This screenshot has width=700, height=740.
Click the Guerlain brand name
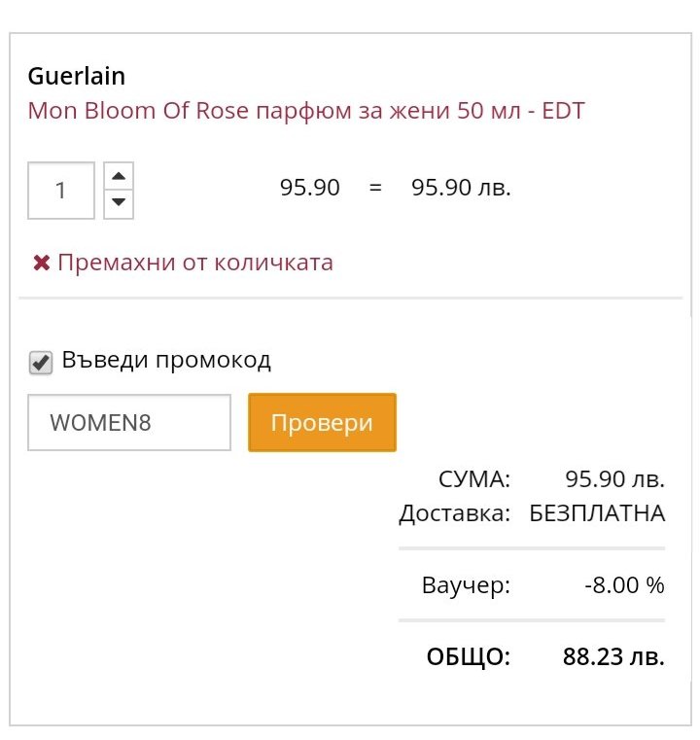[x=77, y=76]
